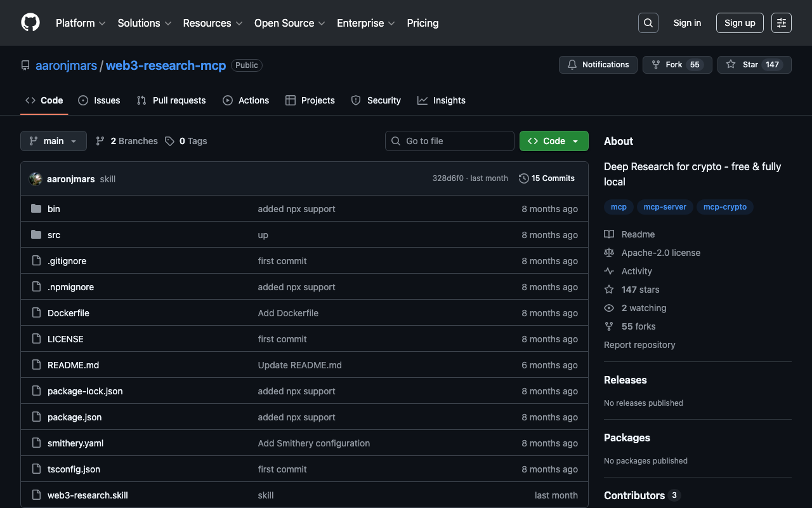Click aaronjmars avatar next to latest commit
The image size is (812, 508).
[36, 179]
